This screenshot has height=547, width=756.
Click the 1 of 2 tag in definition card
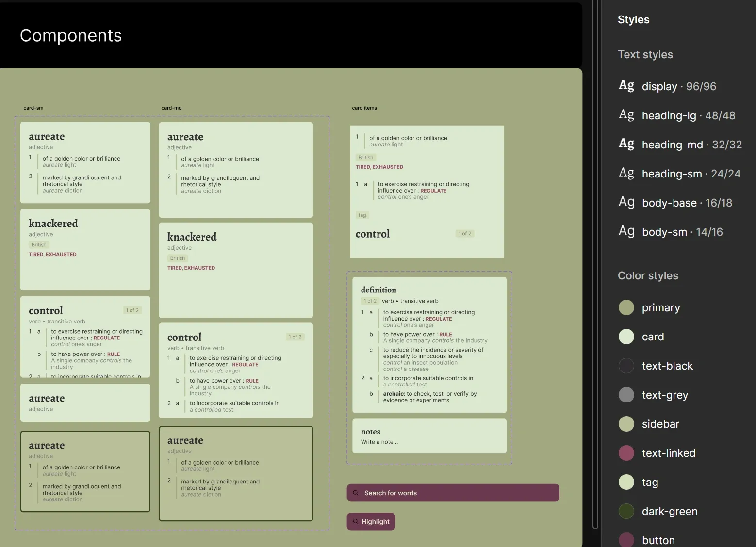[x=370, y=301]
